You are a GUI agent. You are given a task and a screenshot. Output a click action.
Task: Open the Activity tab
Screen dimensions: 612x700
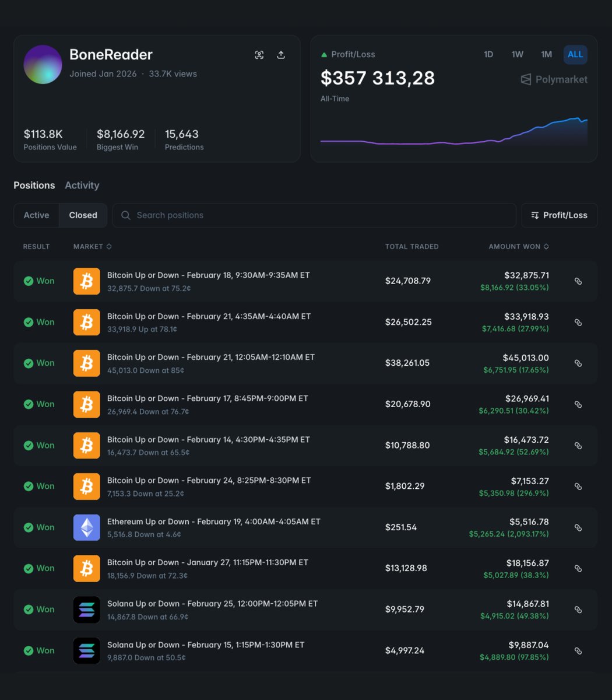click(x=82, y=185)
